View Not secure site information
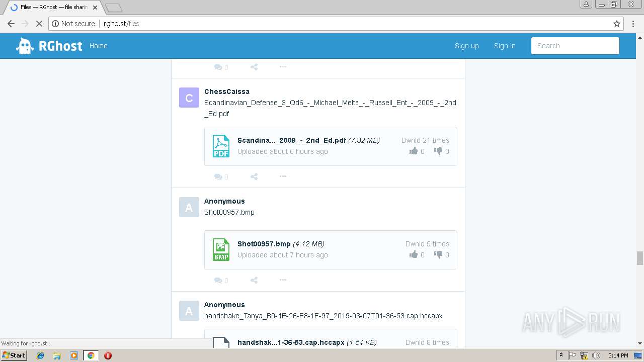The width and height of the screenshot is (644, 362). (x=73, y=24)
